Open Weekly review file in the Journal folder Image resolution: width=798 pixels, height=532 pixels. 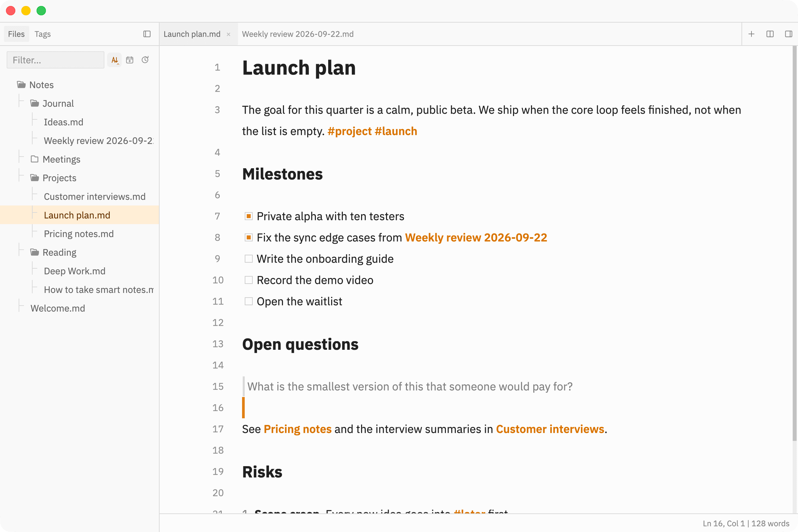(x=98, y=141)
